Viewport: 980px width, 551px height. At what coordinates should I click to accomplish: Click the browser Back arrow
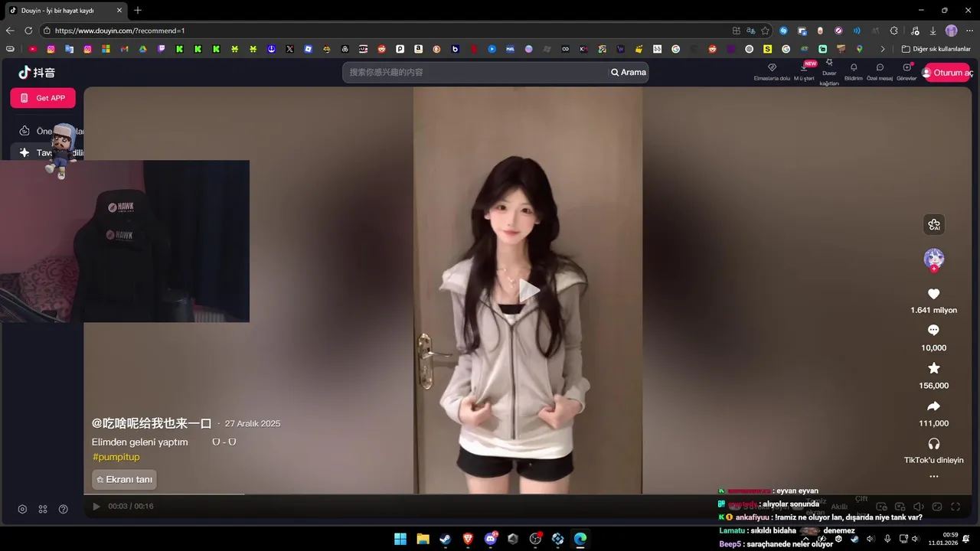10,31
